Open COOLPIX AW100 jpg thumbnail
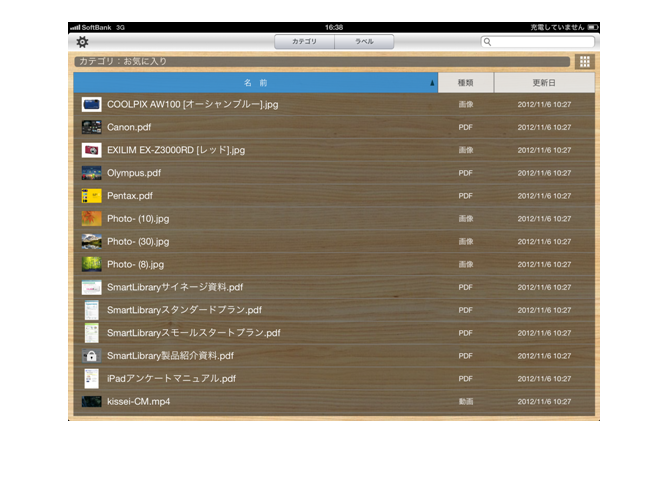Screen dimensions: 650x490 tap(92, 104)
